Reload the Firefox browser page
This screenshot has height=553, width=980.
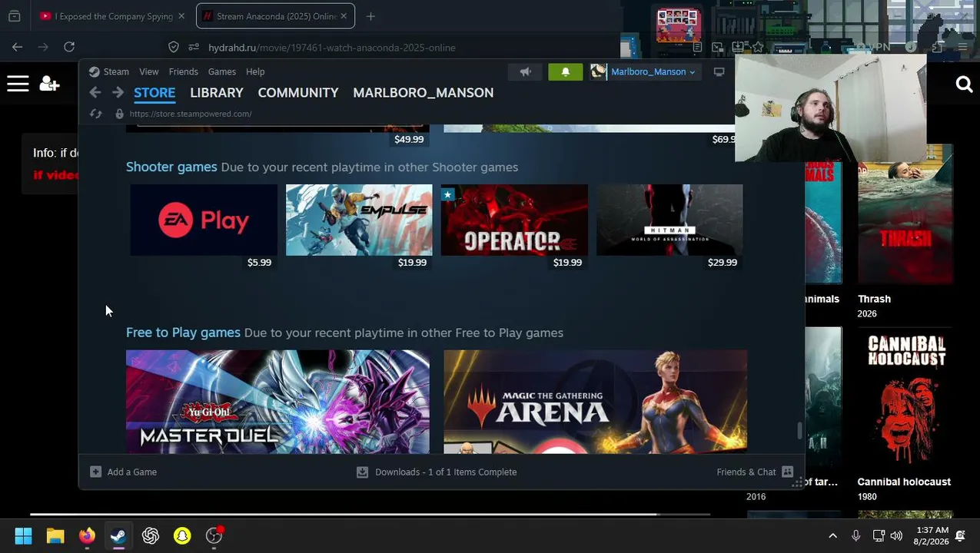pyautogui.click(x=69, y=47)
